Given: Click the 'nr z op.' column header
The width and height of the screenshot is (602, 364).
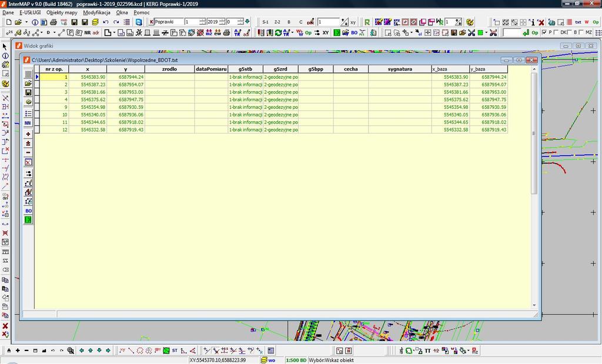Looking at the screenshot, I should 54,69.
